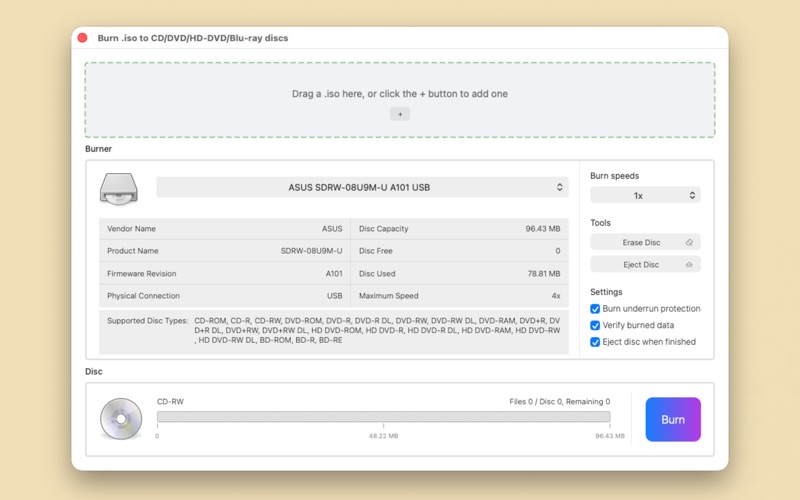800x500 pixels.
Task: Click the Disc Capacity label
Action: click(x=384, y=229)
